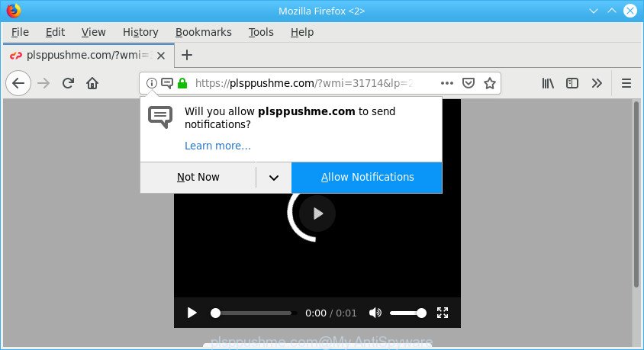
Task: Show site information icon in URL bar
Action: (x=152, y=83)
